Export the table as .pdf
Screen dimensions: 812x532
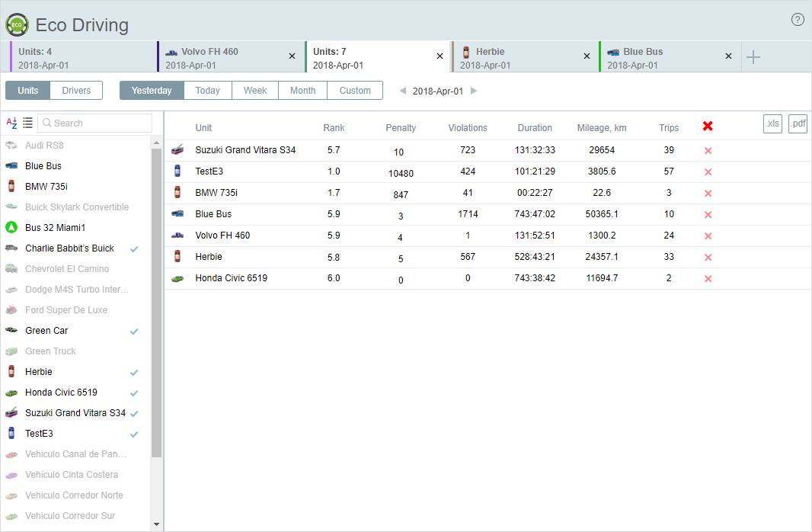coord(797,124)
